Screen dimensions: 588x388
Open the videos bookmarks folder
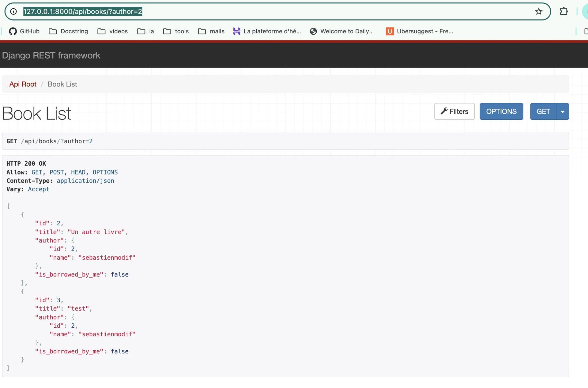coord(112,31)
